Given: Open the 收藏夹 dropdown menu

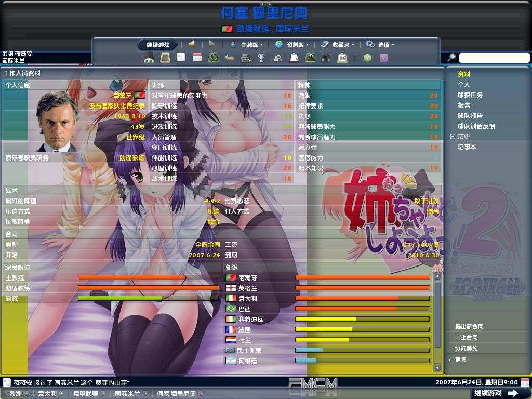Looking at the screenshot, I should pos(343,45).
